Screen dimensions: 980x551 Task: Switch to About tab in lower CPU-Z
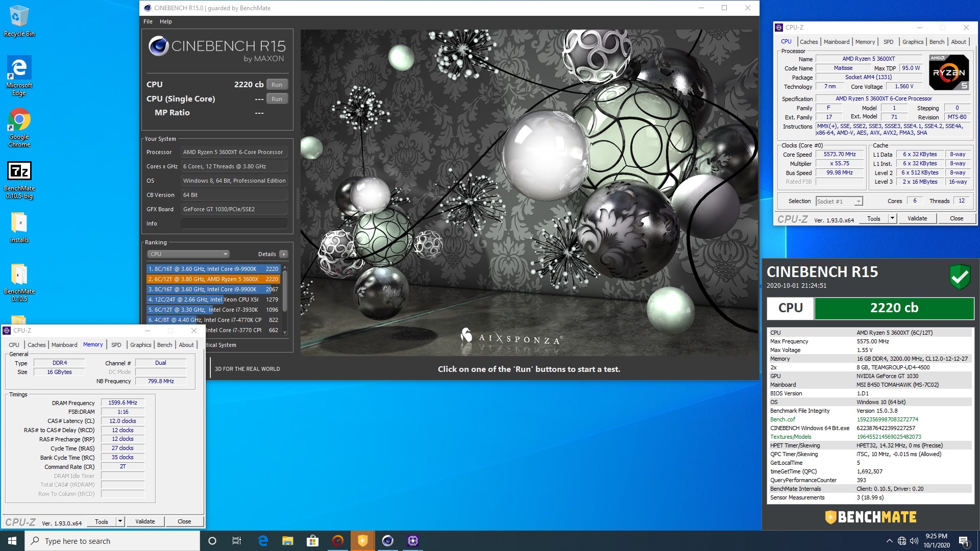[186, 345]
